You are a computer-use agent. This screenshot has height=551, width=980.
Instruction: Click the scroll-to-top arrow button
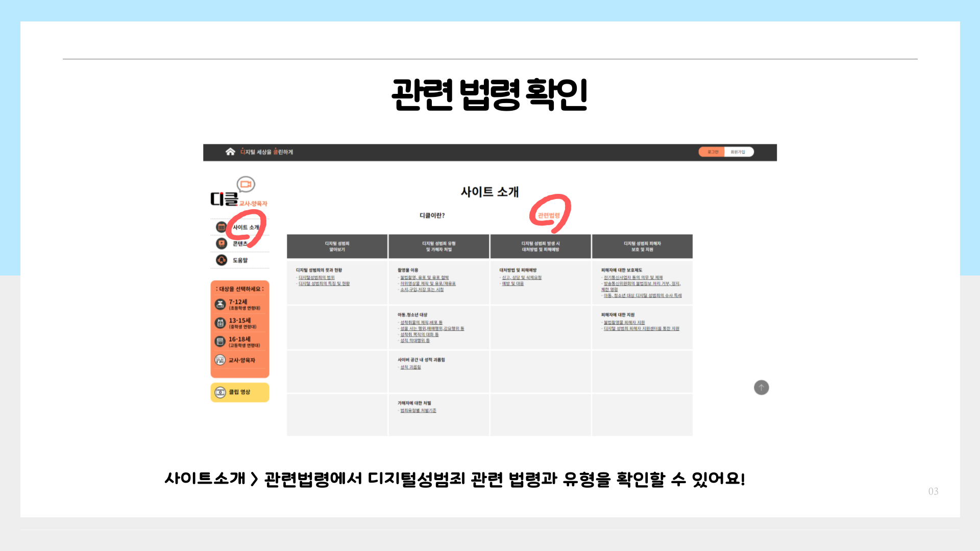(761, 388)
